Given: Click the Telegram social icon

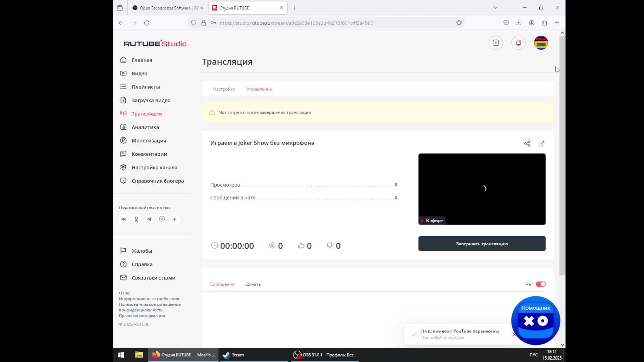Looking at the screenshot, I should pyautogui.click(x=149, y=219).
